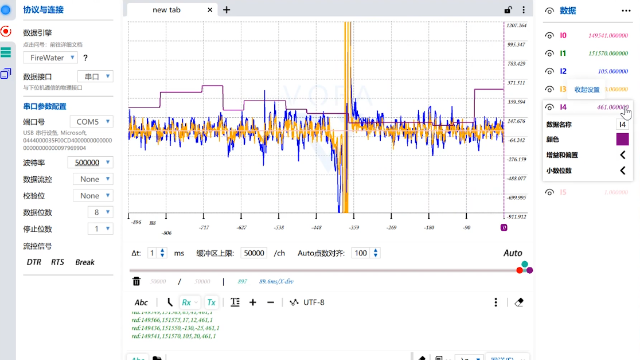640x360 pixels.
Task: Click the Abc text mode icon
Action: [x=141, y=302]
